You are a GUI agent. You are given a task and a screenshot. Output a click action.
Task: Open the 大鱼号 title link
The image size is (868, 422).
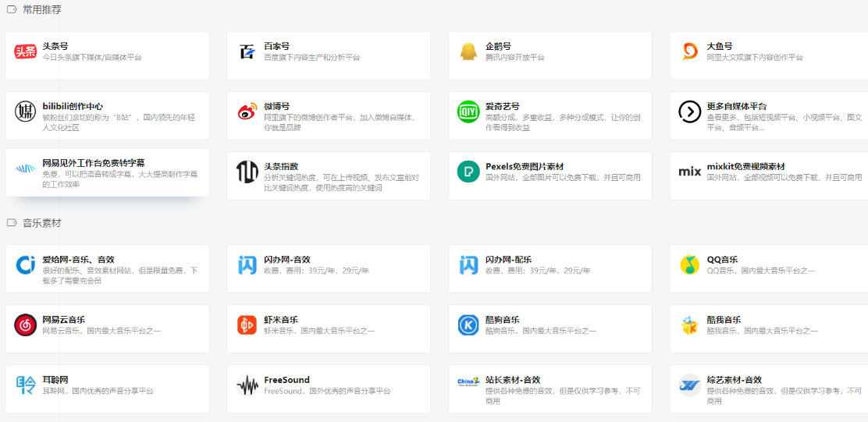720,47
